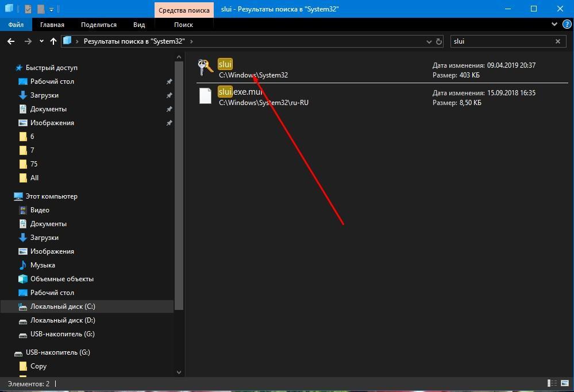Switch to large icons view in status bar
574x392 pixels.
tap(565, 383)
